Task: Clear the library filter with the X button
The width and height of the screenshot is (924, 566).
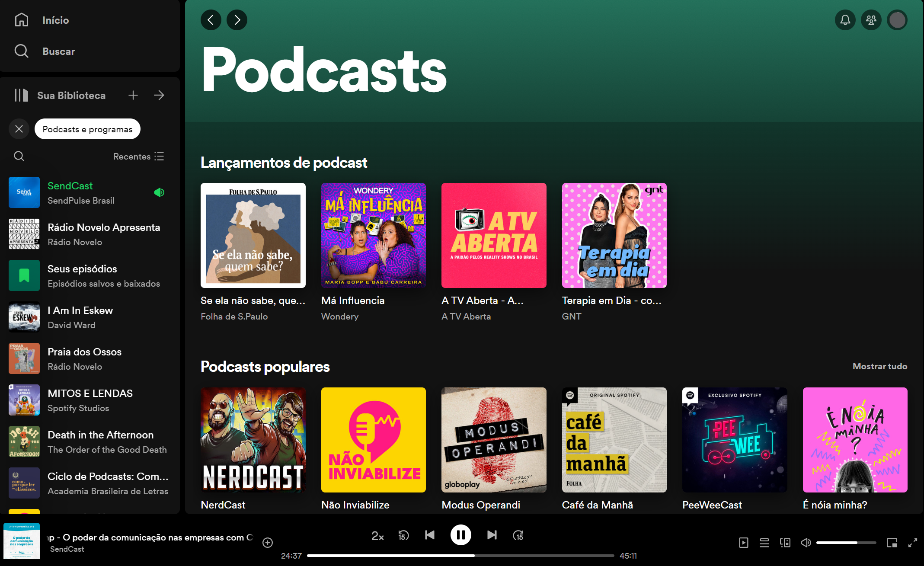Action: tap(19, 129)
